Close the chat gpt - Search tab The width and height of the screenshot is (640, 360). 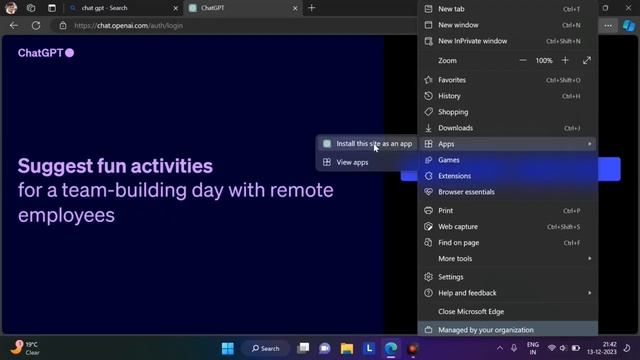click(176, 8)
